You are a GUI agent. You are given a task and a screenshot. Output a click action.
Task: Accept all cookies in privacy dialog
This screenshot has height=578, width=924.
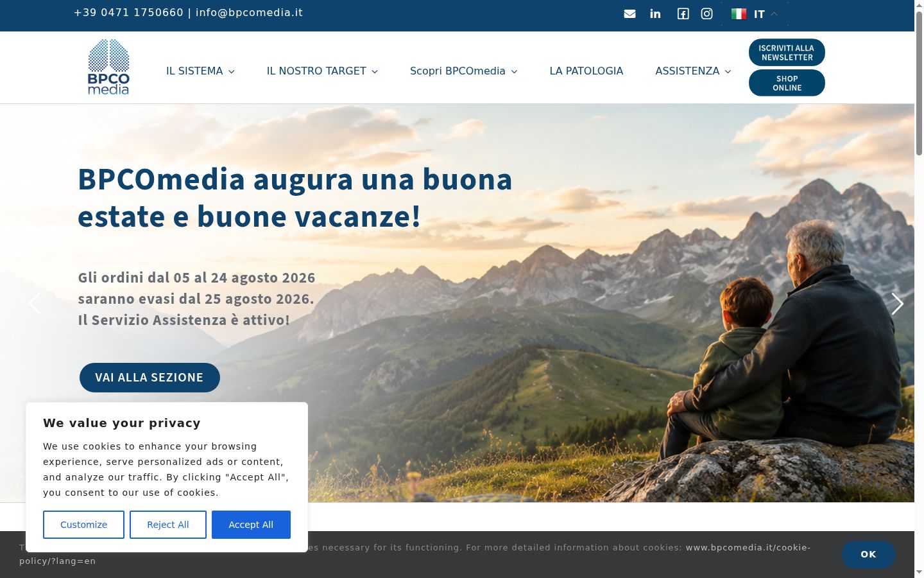(251, 525)
